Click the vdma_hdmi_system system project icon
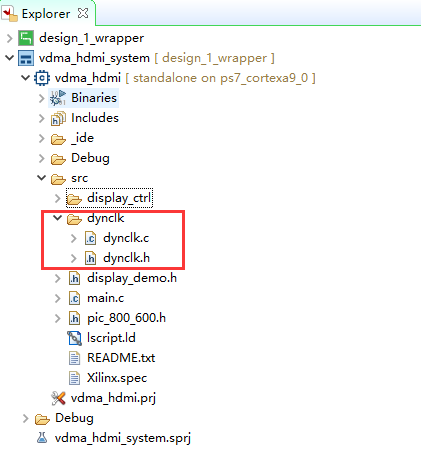Image resolution: width=421 pixels, height=452 pixels. pos(26,58)
